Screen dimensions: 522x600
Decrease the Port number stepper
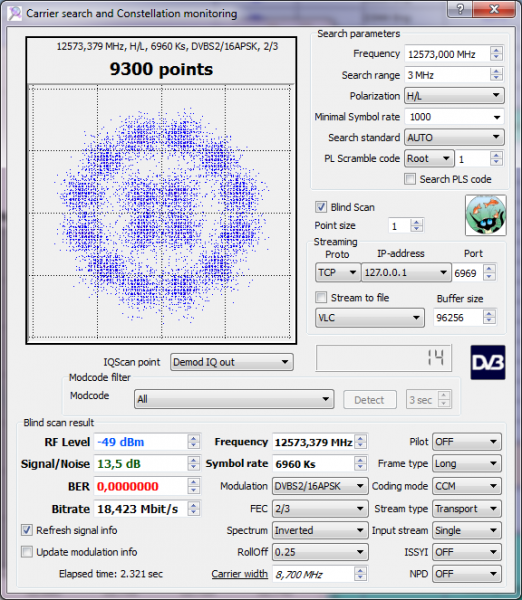(489, 277)
